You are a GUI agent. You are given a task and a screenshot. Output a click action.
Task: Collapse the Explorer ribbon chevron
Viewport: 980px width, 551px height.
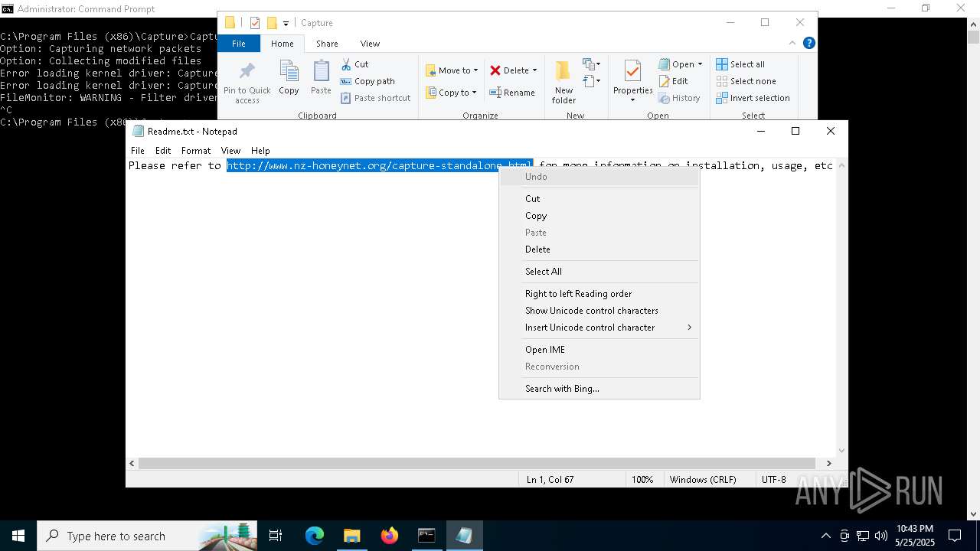(x=792, y=44)
